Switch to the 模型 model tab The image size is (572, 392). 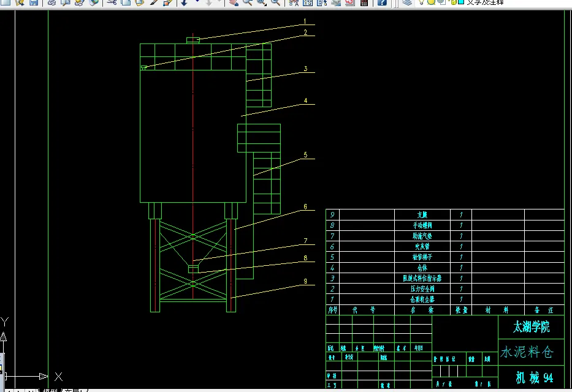pyautogui.click(x=49, y=390)
